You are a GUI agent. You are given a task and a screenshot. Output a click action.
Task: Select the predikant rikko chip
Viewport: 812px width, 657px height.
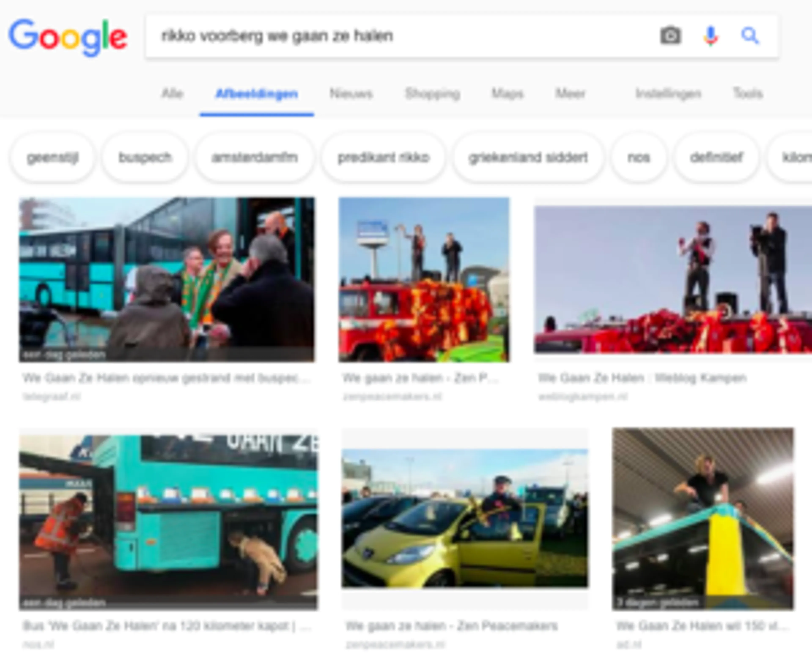(x=384, y=157)
